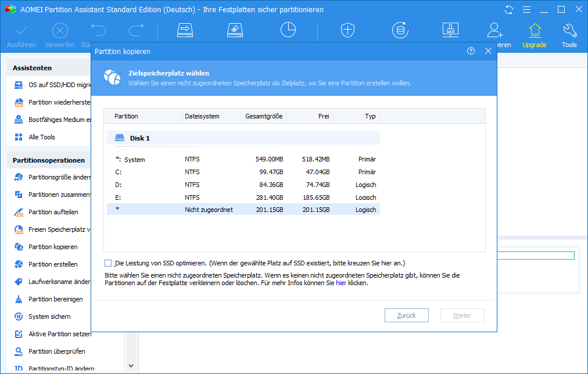Click the circular-arrow database toolbar icon
588x374 pixels.
tap(400, 30)
